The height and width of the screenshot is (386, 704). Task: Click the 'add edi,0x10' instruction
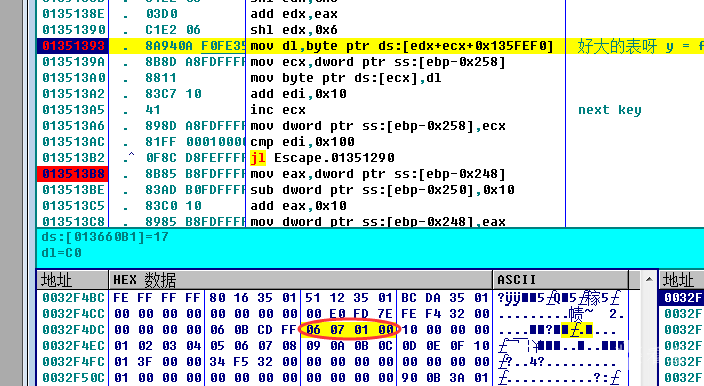pos(298,94)
